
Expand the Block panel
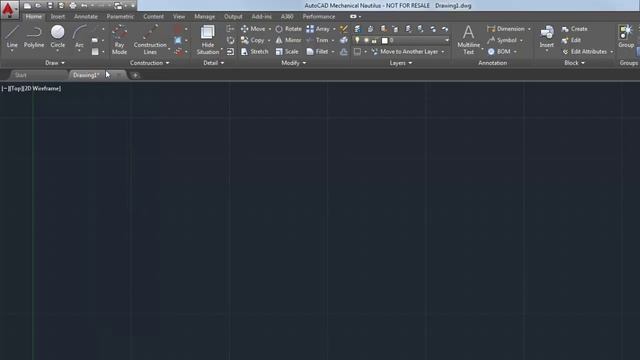click(x=574, y=63)
